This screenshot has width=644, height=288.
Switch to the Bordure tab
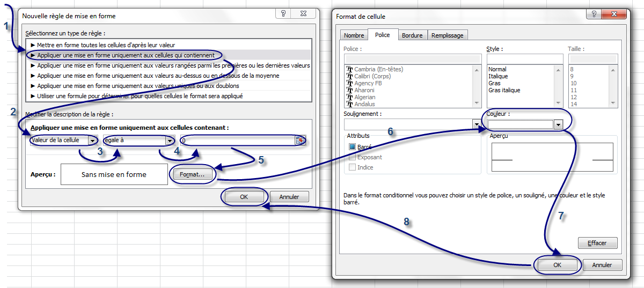(412, 35)
